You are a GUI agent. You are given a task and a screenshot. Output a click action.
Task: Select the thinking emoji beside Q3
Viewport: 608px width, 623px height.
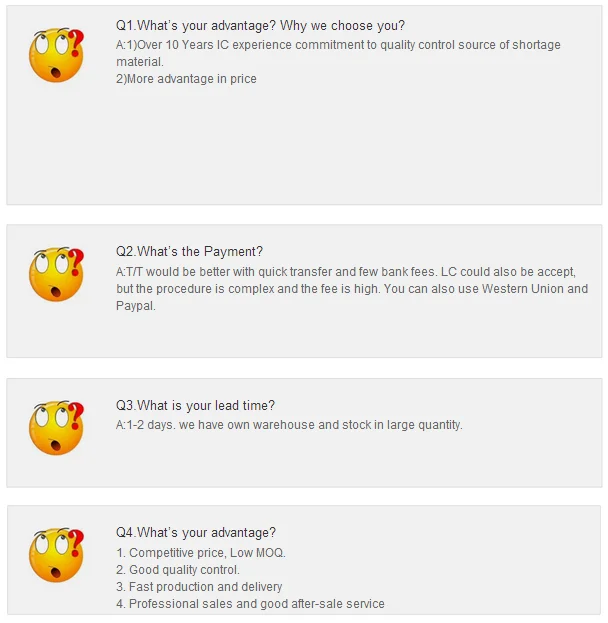point(56,427)
